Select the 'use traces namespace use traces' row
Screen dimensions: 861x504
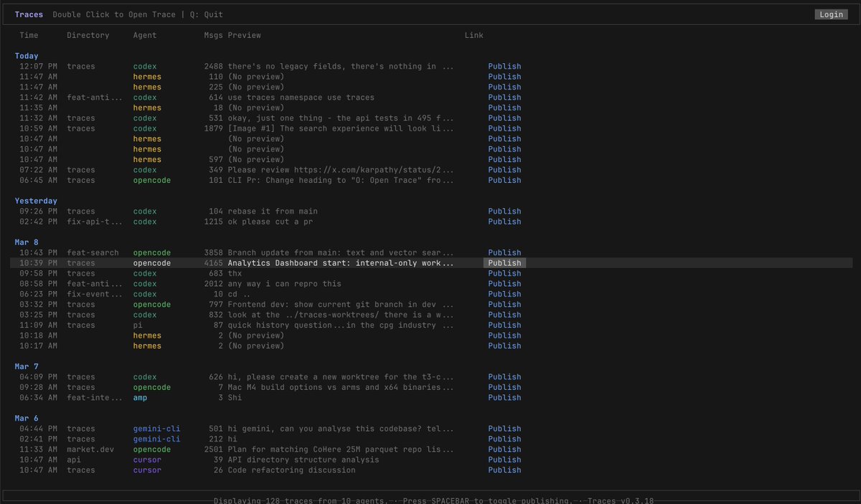(x=430, y=98)
